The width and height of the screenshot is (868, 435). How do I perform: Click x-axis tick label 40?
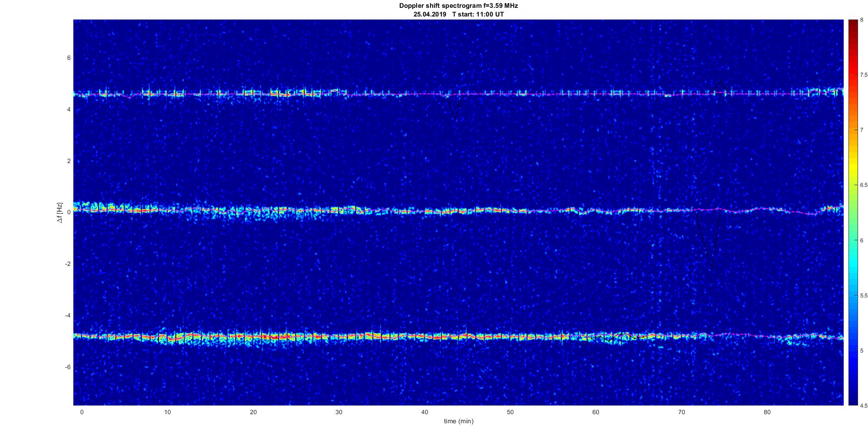click(424, 412)
